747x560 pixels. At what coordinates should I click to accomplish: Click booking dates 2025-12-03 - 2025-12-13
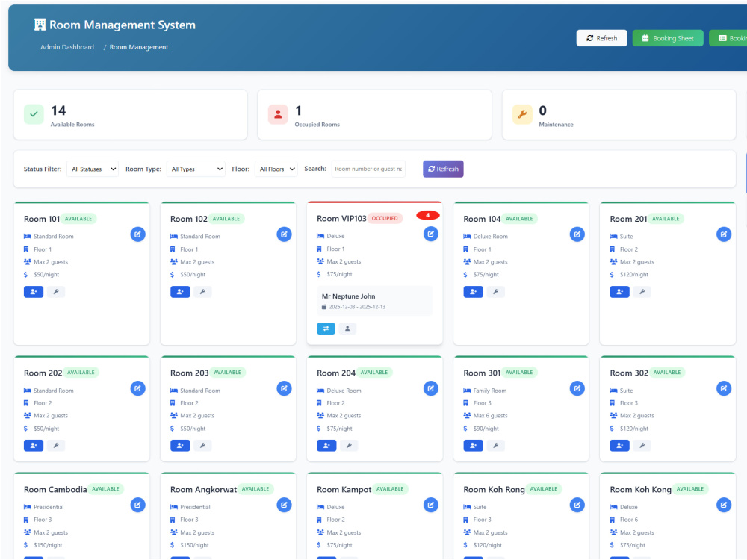357,307
